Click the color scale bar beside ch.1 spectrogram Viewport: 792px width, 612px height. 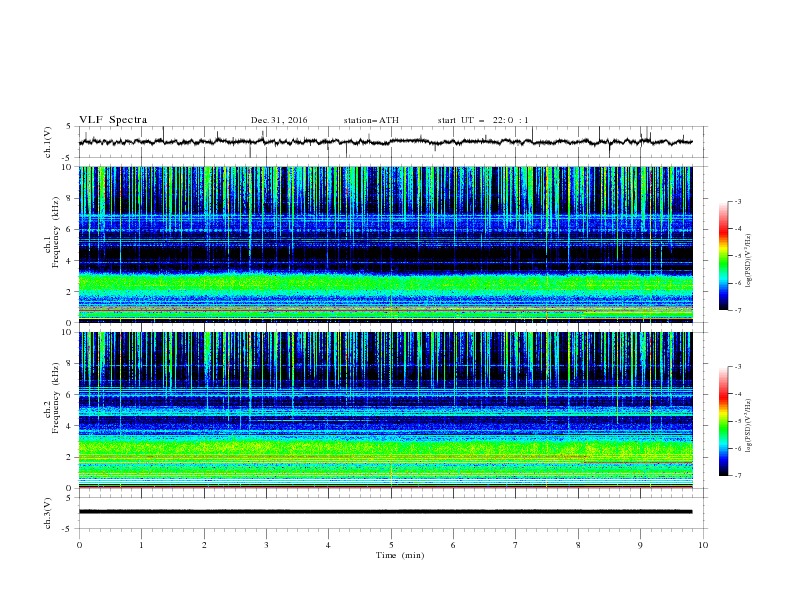tap(723, 256)
